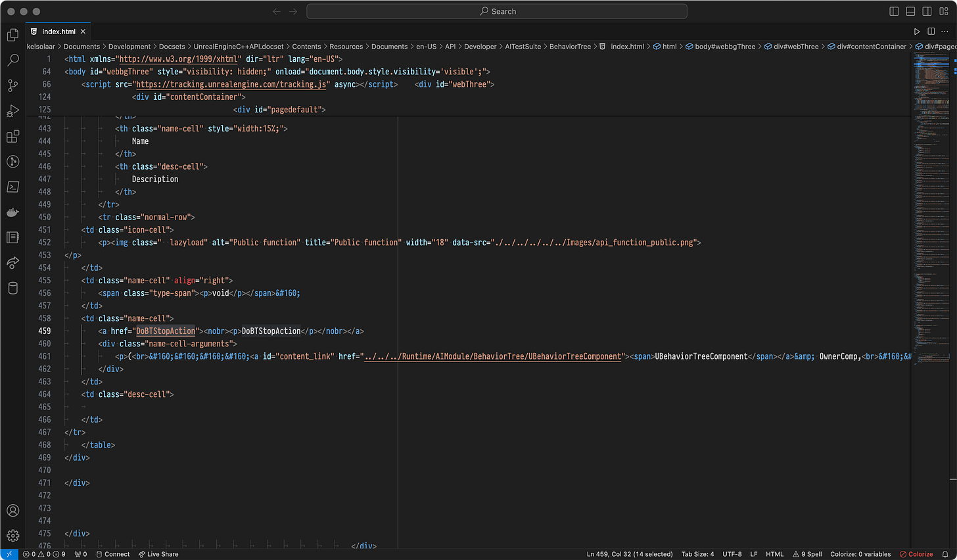Screen dimensions: 957x560
Task: Follow the tracking.unrealengine.com script link
Action: (x=231, y=84)
